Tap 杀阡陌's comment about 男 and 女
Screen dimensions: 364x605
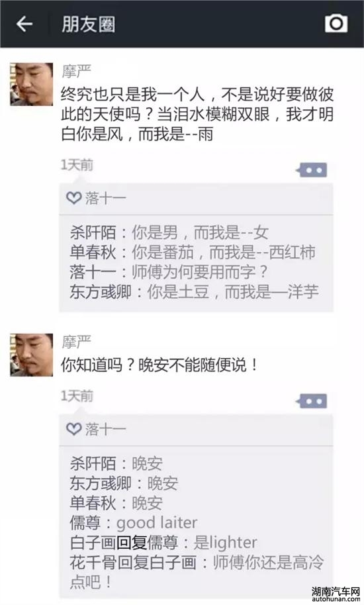(169, 232)
